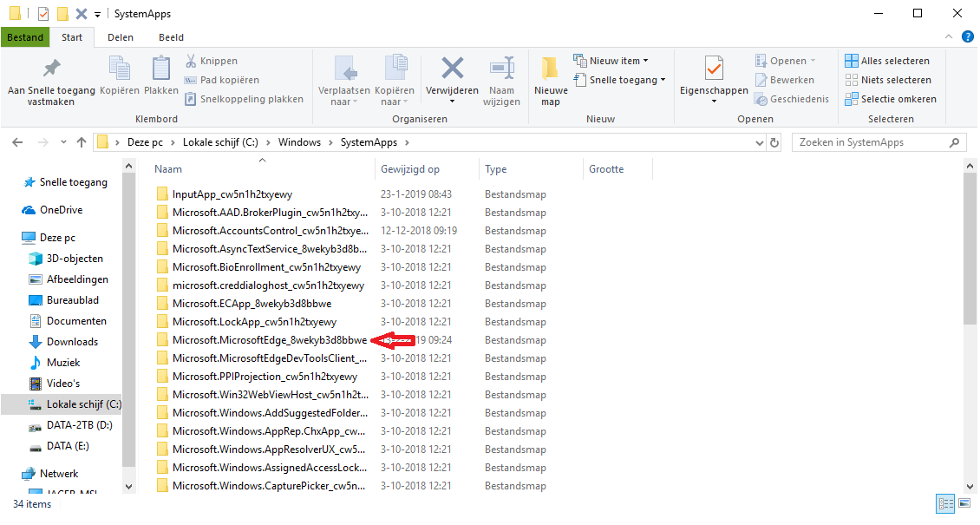Click the Plakken paste icon

click(161, 68)
